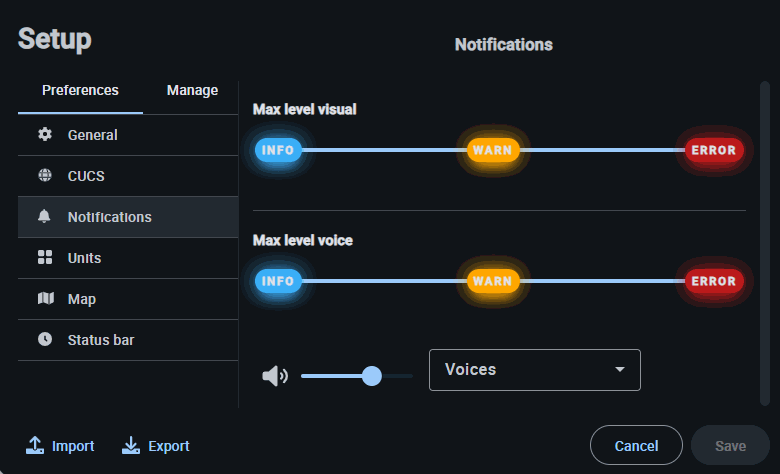This screenshot has height=474, width=780.
Task: Click the volume slider handle
Action: click(x=372, y=376)
